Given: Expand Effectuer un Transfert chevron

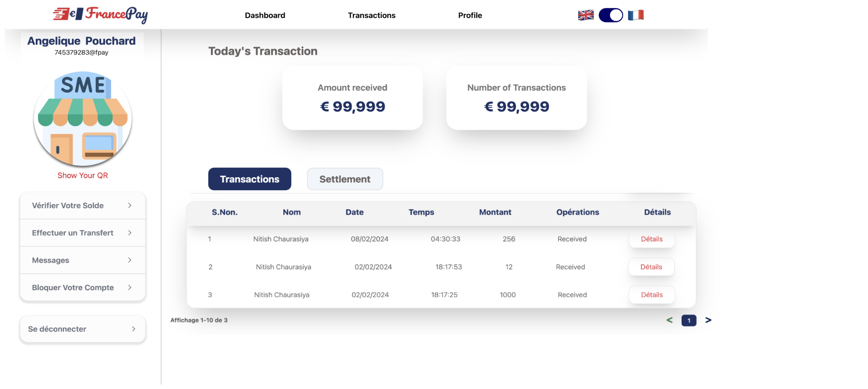Looking at the screenshot, I should [x=130, y=233].
